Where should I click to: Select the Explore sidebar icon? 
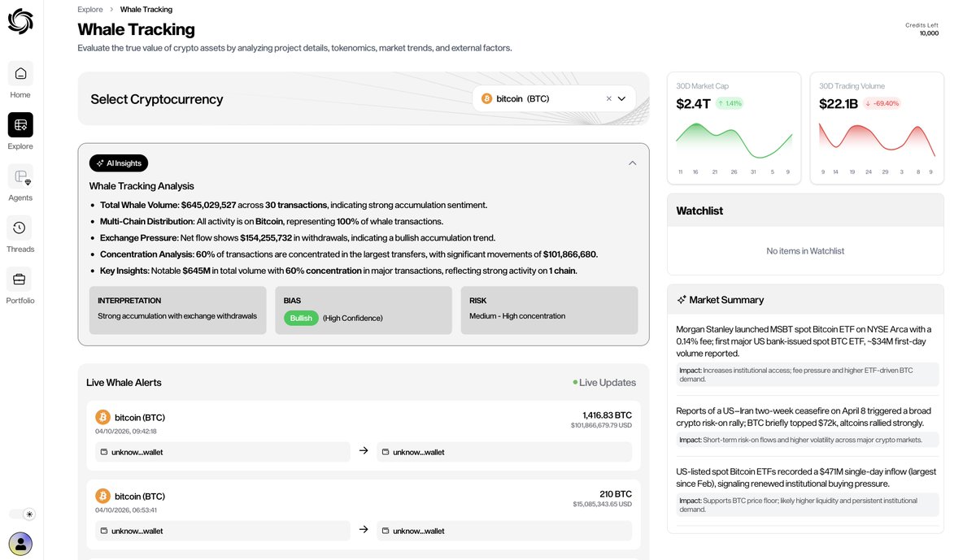pos(20,124)
